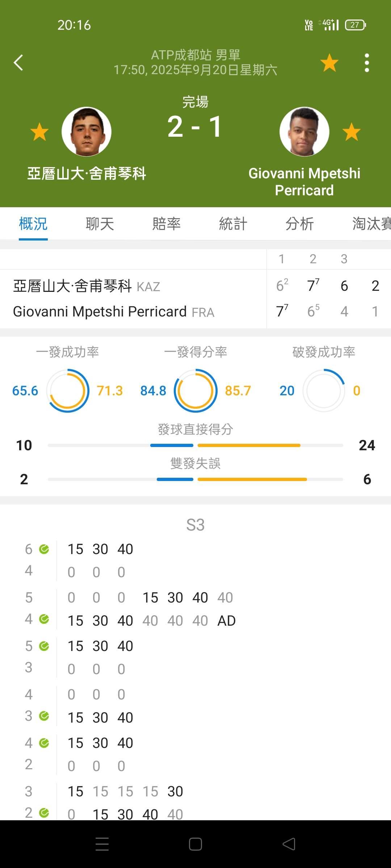
Task: Open the 統計 tab
Action: [x=233, y=224]
